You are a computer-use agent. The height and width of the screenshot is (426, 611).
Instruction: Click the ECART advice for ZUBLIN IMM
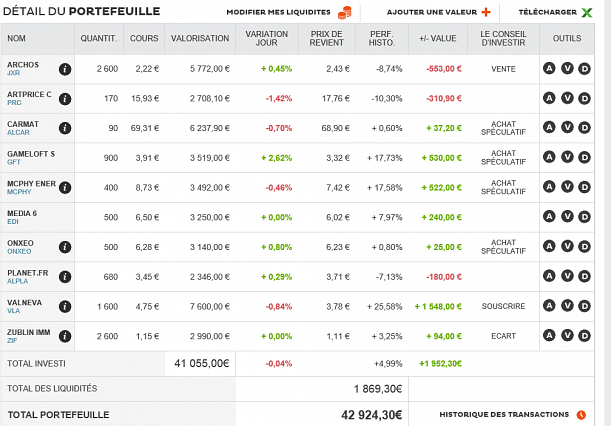(503, 336)
